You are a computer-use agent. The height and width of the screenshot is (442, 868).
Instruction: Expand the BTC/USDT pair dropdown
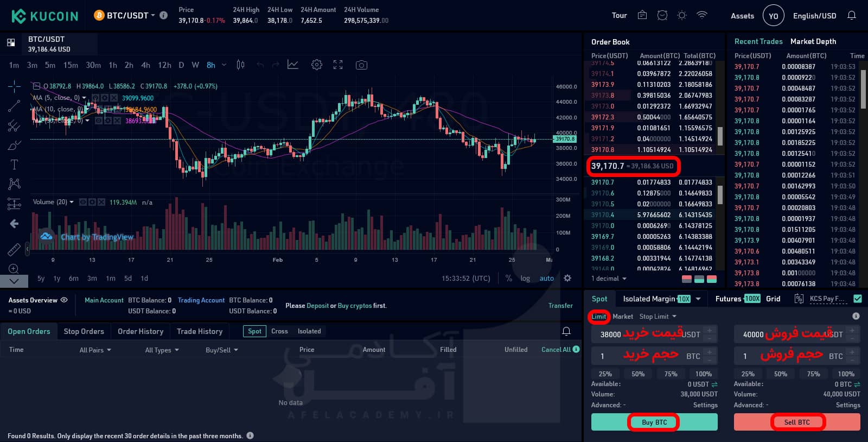[153, 15]
